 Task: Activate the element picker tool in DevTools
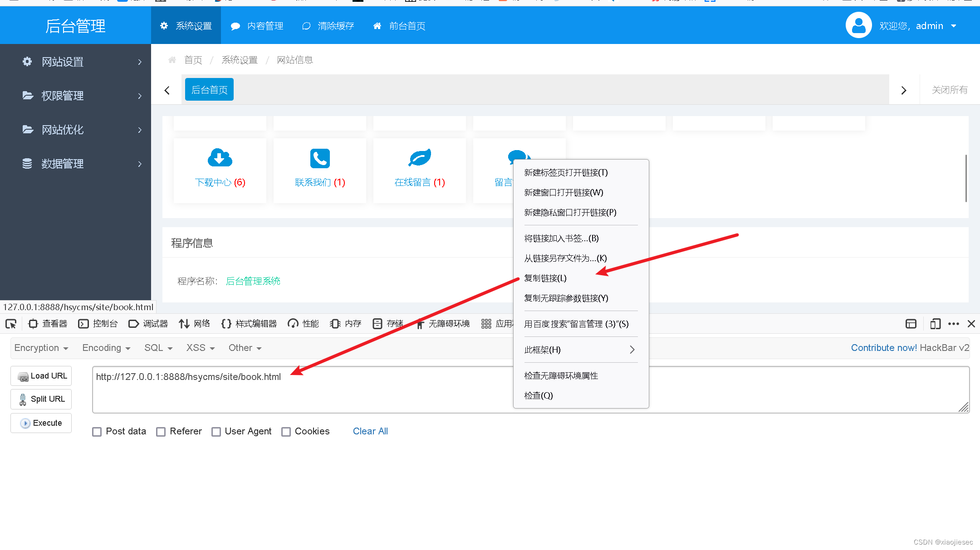click(x=11, y=324)
